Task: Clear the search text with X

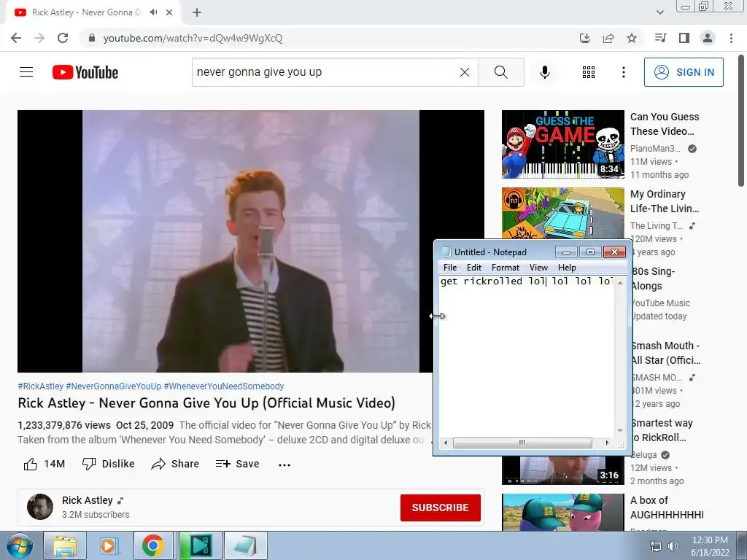Action: [x=465, y=72]
